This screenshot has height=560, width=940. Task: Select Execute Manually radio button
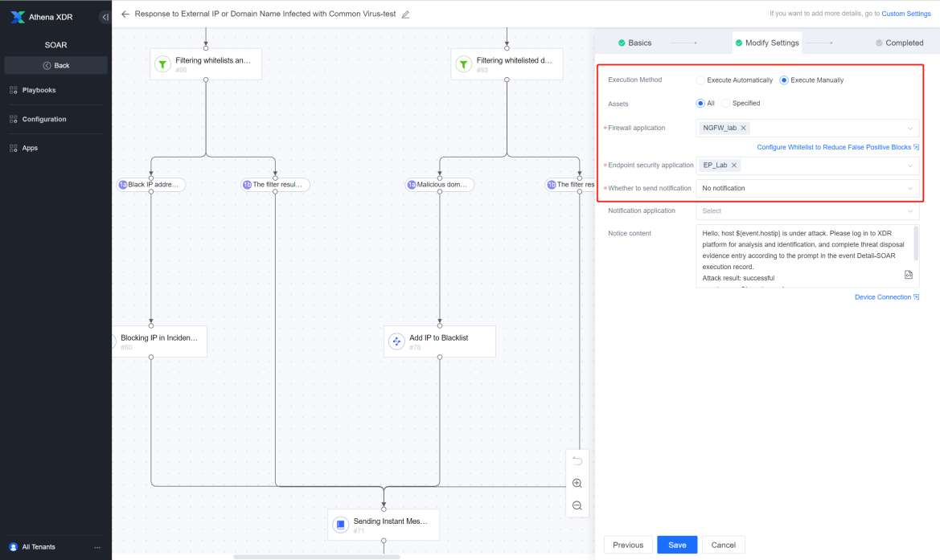[x=783, y=80]
